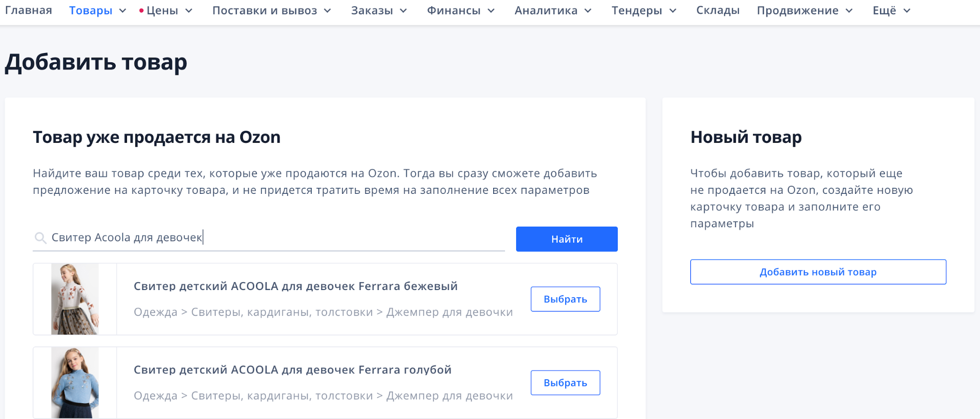This screenshot has width=980, height=419.
Task: Expand the Цены dropdown chevron
Action: tap(189, 11)
